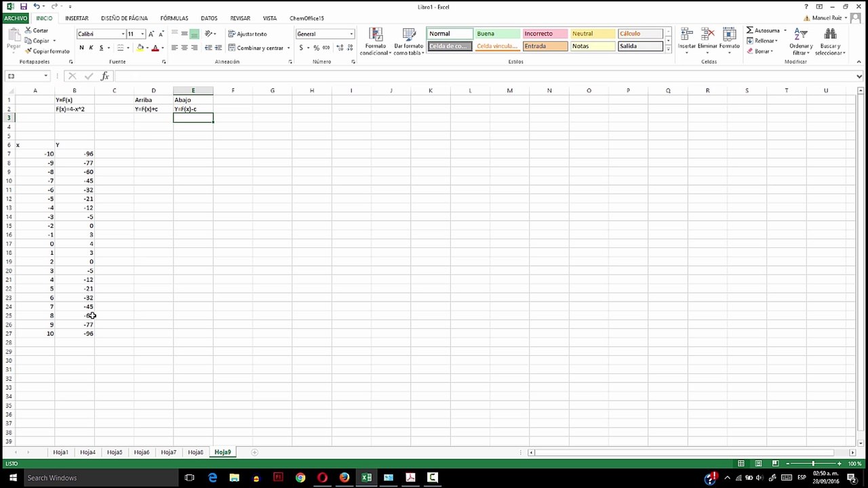The width and height of the screenshot is (868, 488).
Task: Click the Pegar paste icon
Action: click(13, 35)
